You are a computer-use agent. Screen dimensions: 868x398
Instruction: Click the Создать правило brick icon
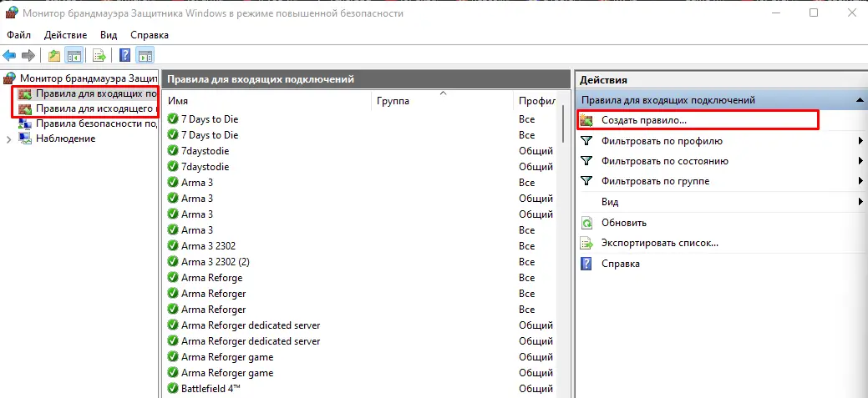(x=586, y=120)
